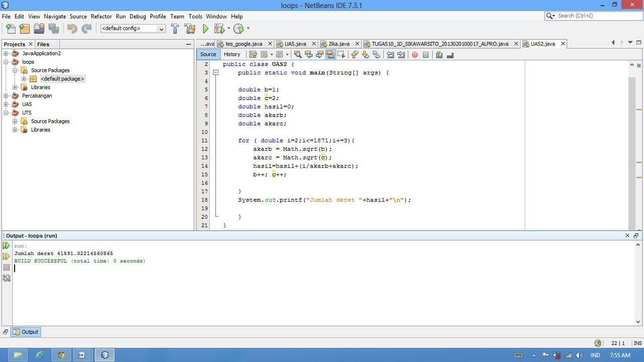Click the Uncomment lines editor icon
The image size is (644, 362).
pyautogui.click(x=450, y=54)
